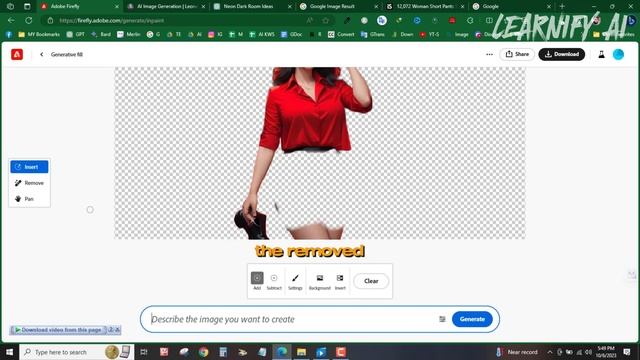Show hidden system tray icons
Viewport: 640px width, 360px height.
pos(550,352)
